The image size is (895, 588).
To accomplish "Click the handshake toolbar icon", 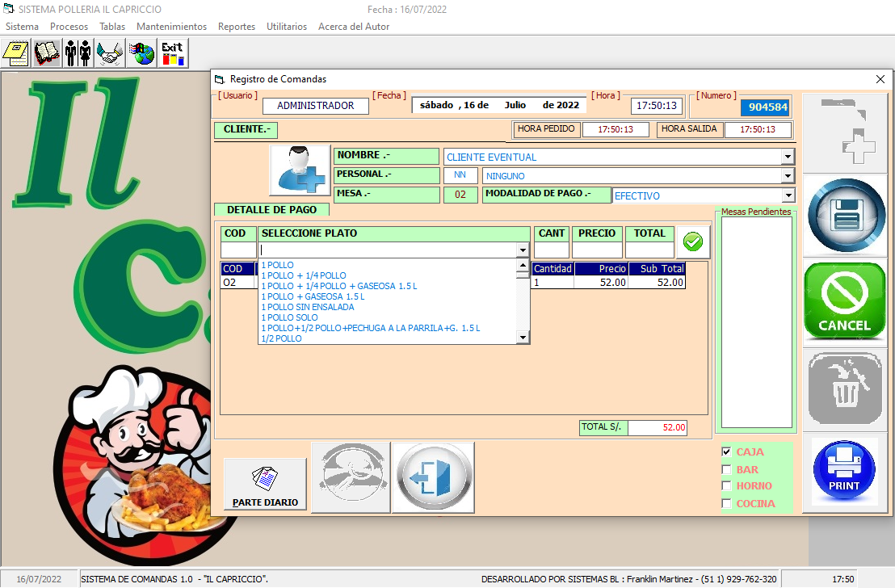I will coord(110,53).
